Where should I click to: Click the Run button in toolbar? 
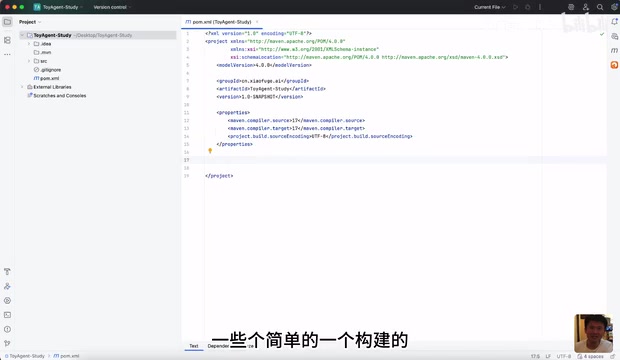[515, 7]
